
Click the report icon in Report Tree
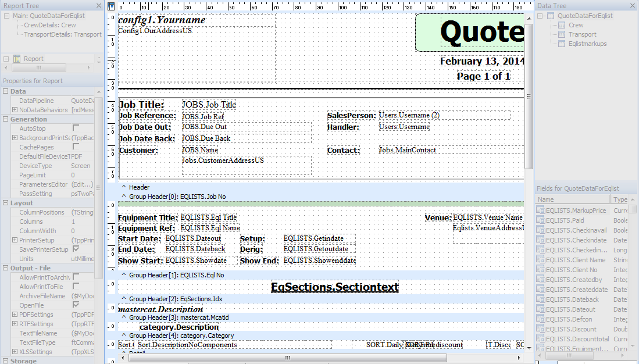pos(17,59)
